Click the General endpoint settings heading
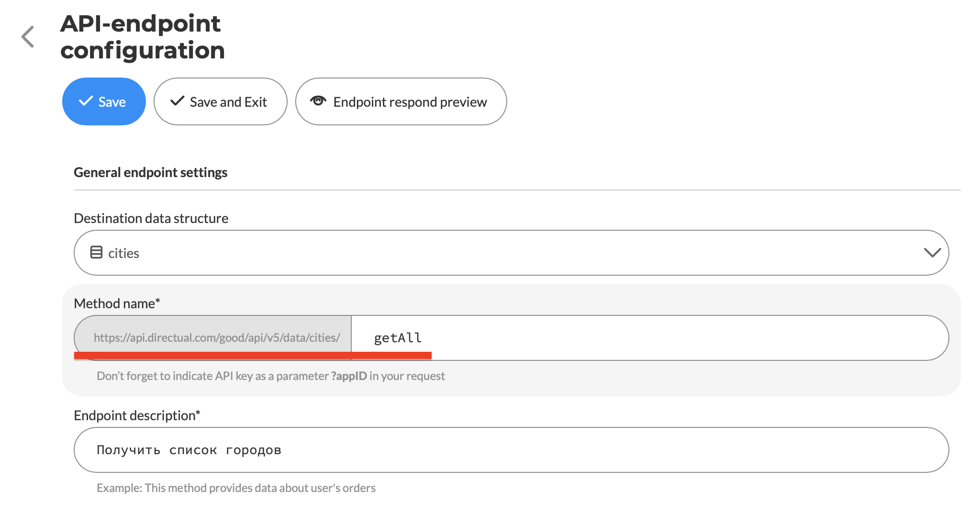Image resolution: width=980 pixels, height=514 pixels. coord(150,172)
